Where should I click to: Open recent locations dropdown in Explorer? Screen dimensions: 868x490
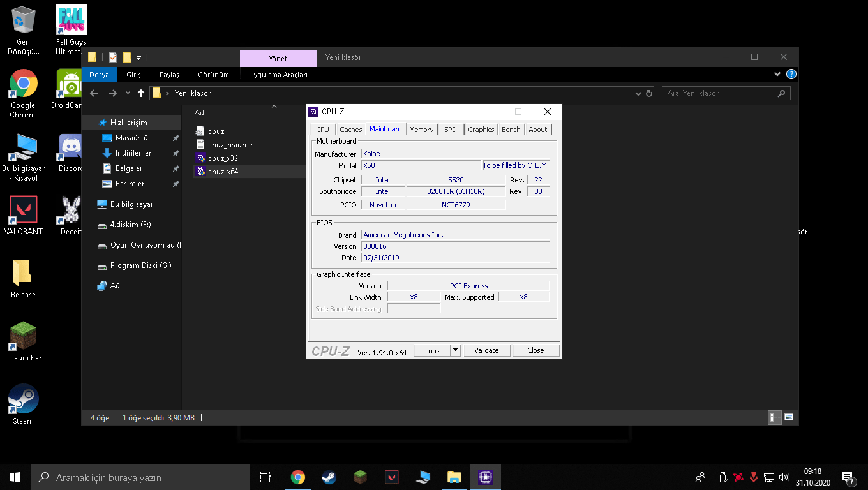(128, 93)
